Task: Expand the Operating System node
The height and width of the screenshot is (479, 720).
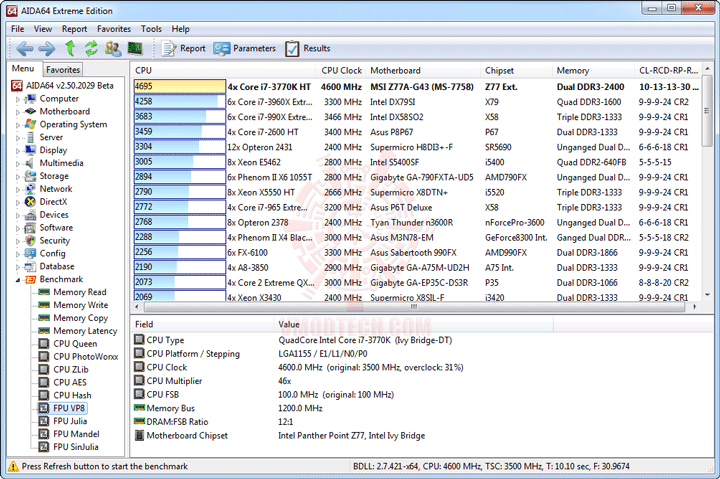Action: (x=18, y=124)
